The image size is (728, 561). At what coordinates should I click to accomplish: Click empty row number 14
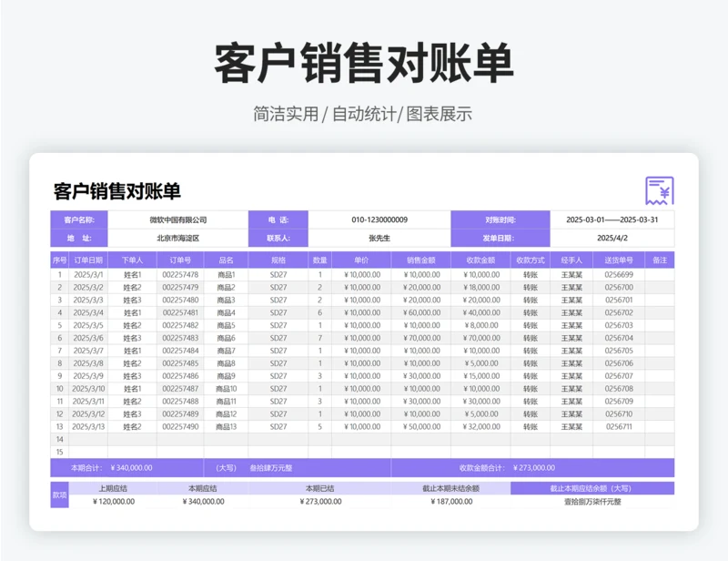click(59, 439)
